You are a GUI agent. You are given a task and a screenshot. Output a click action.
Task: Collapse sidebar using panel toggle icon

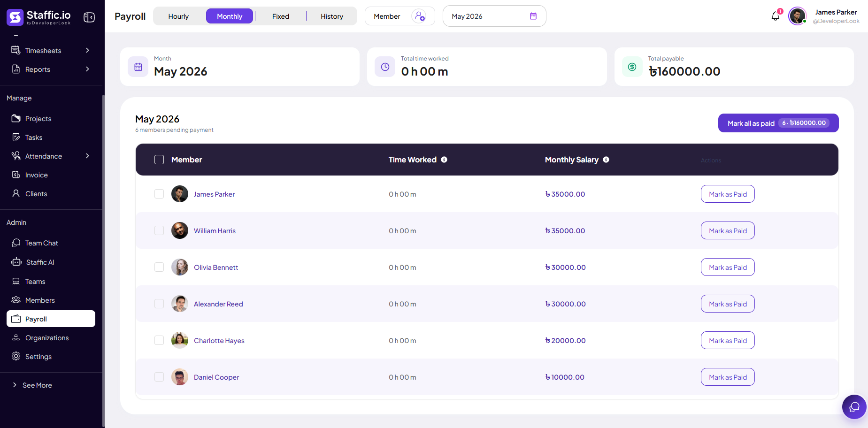pyautogui.click(x=89, y=17)
